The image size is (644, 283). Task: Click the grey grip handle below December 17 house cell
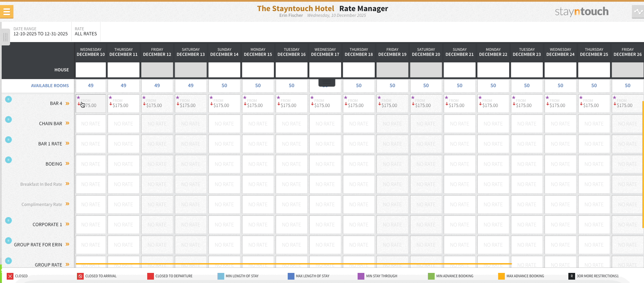pyautogui.click(x=327, y=82)
